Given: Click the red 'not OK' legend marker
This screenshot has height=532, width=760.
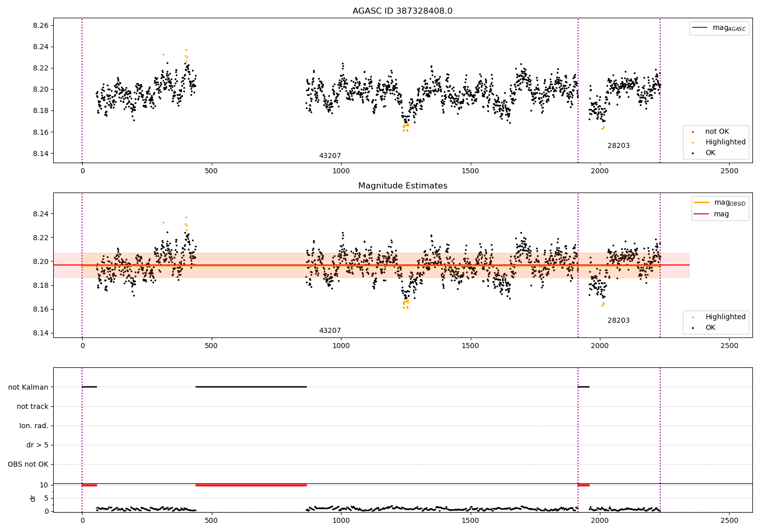Looking at the screenshot, I should [x=693, y=132].
